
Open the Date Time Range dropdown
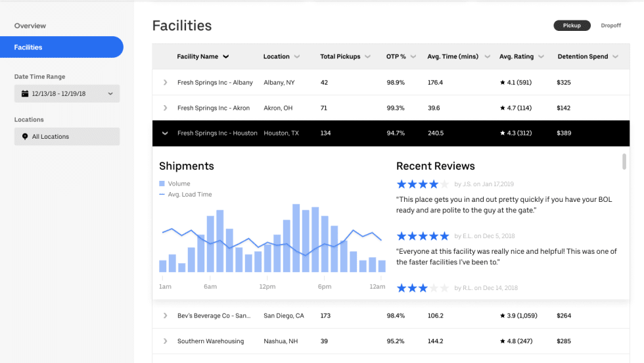(67, 94)
